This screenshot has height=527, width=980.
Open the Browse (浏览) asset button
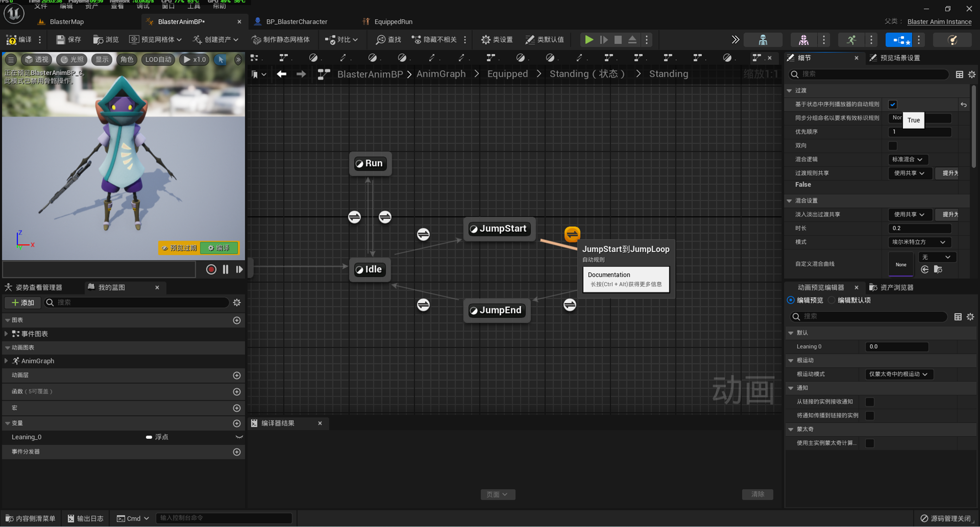click(106, 40)
